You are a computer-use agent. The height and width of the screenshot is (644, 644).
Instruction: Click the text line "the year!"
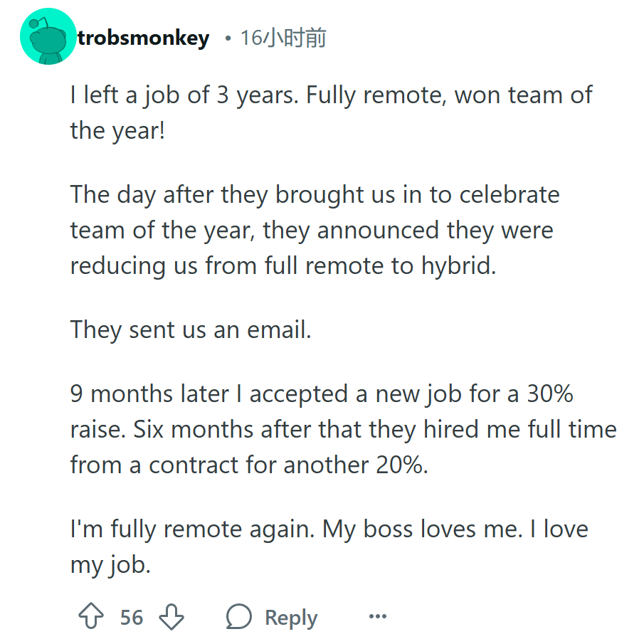(x=117, y=131)
